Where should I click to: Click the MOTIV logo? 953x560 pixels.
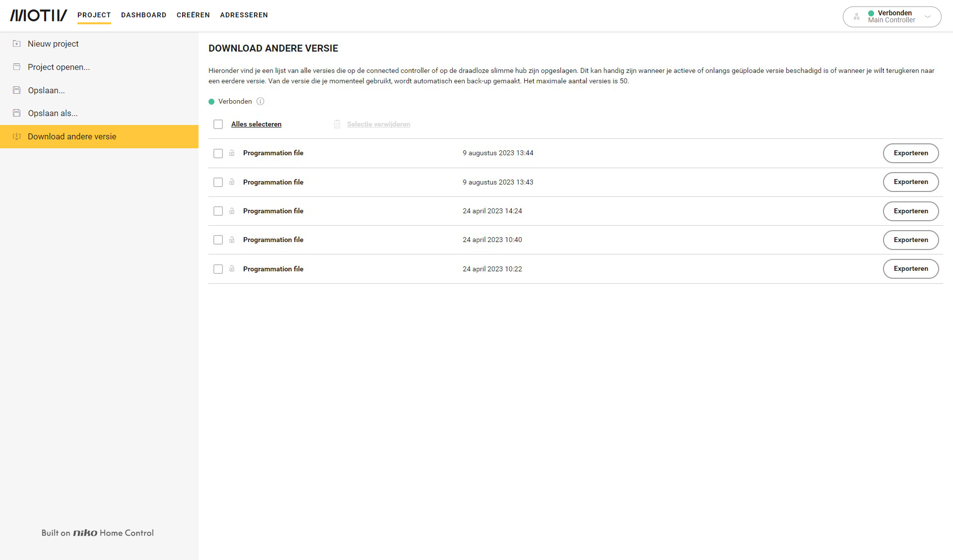(x=39, y=15)
